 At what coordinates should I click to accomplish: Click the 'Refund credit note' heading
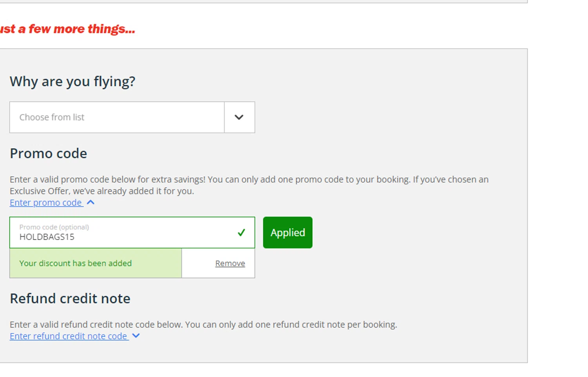70,299
